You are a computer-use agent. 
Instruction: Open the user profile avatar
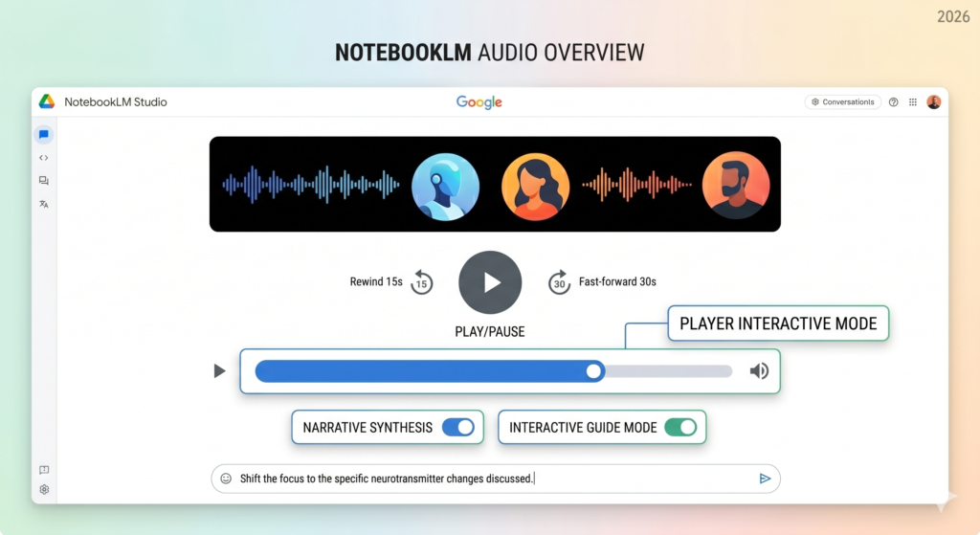tap(934, 101)
